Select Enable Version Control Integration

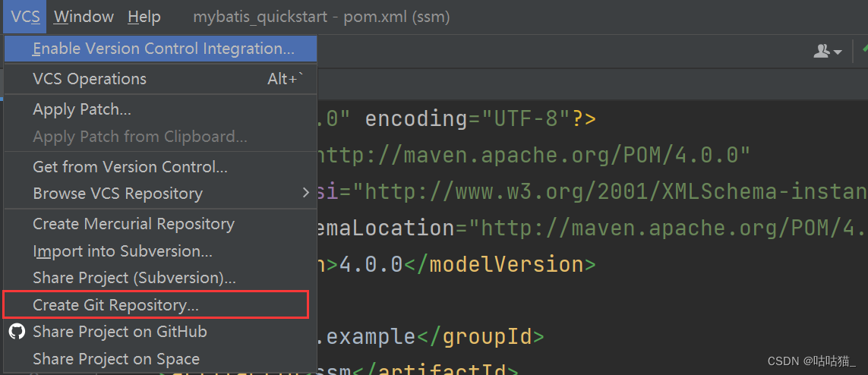160,49
